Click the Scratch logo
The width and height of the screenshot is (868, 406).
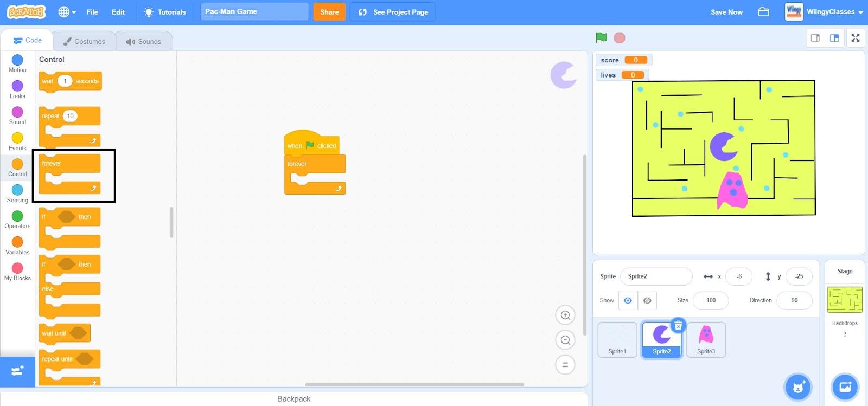(26, 12)
